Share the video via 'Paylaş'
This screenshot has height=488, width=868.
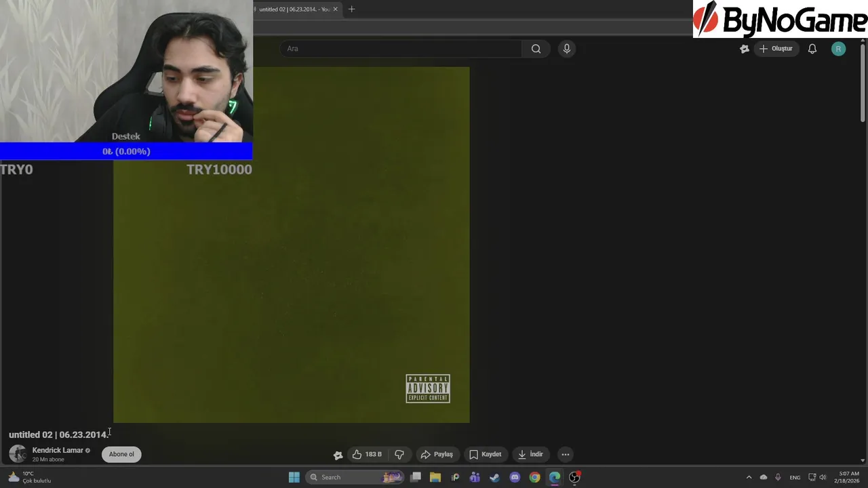(x=436, y=454)
